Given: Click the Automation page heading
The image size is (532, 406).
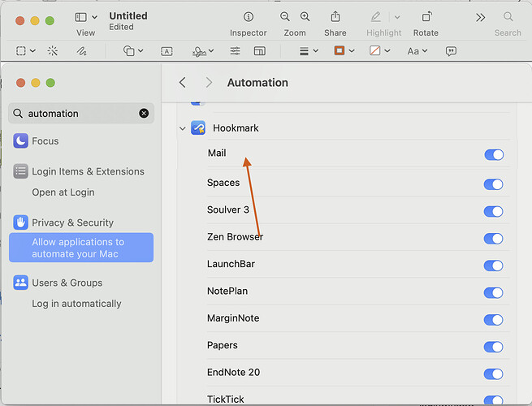Looking at the screenshot, I should [257, 83].
